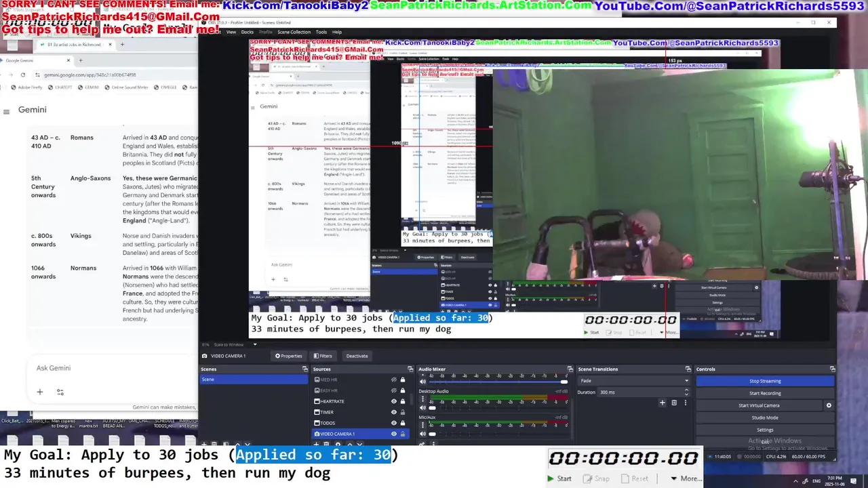This screenshot has height=488, width=868.
Task: Pop out the Sources dock
Action: click(x=409, y=369)
